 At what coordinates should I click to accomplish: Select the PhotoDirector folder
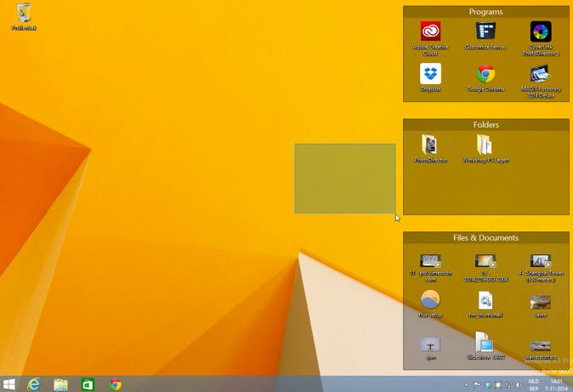tap(430, 149)
